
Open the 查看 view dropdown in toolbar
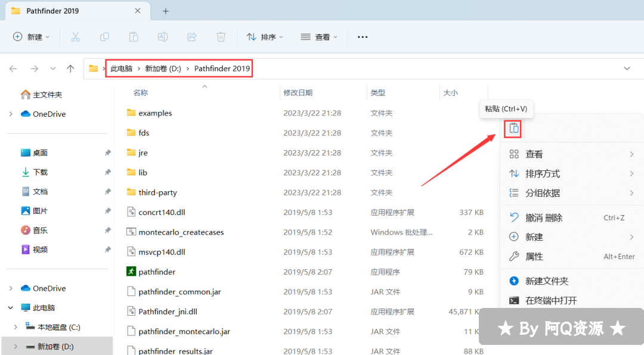(319, 37)
